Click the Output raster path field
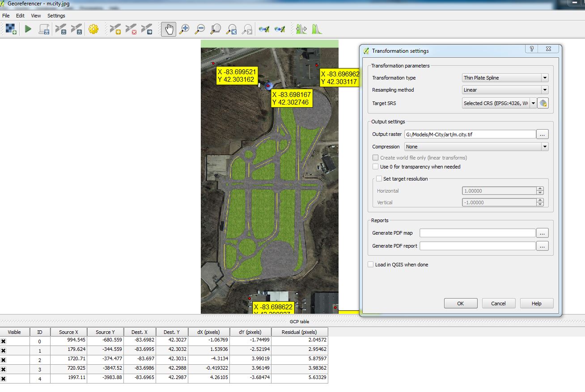The width and height of the screenshot is (585, 392). [x=470, y=134]
